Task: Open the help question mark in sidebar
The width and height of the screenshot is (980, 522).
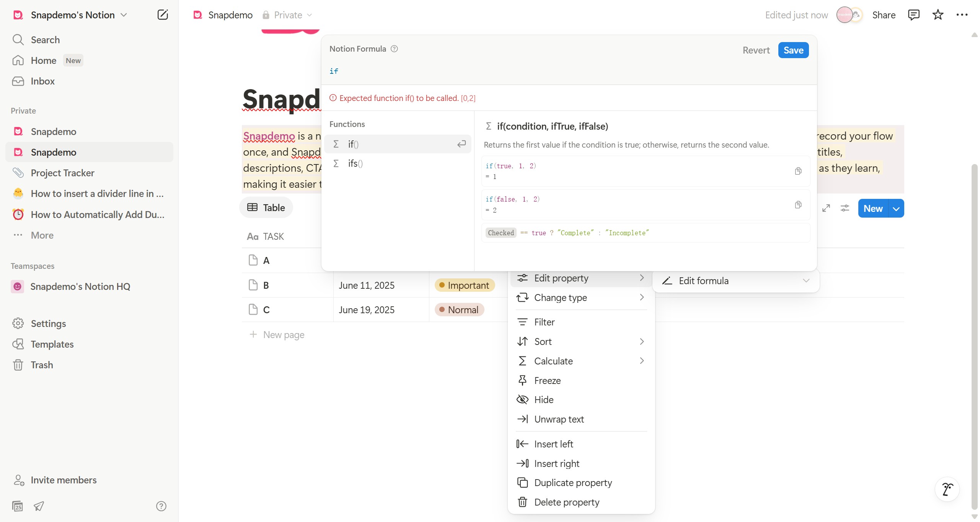Action: (x=161, y=506)
